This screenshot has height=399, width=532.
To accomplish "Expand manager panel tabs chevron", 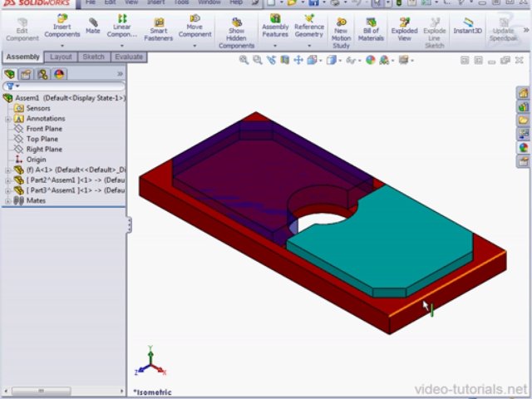I will 120,74.
